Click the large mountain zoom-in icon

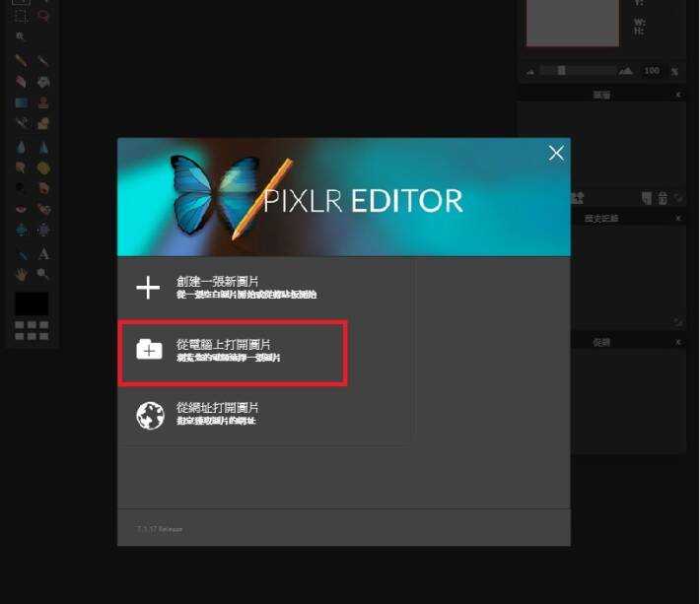tap(625, 71)
